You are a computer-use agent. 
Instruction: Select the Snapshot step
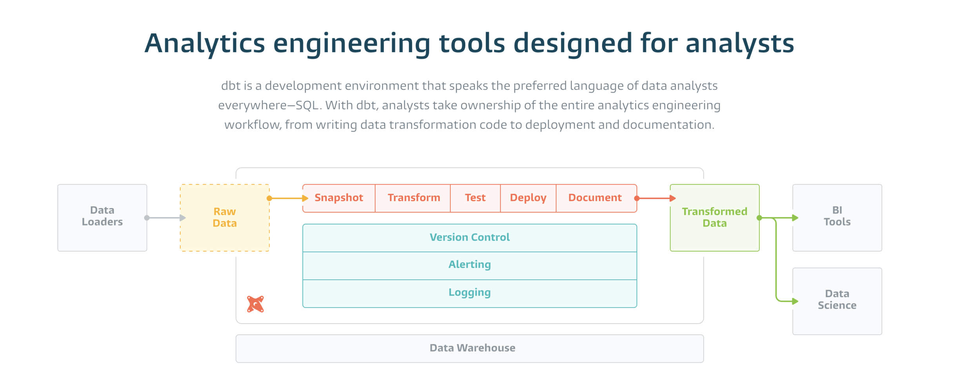[x=339, y=198]
